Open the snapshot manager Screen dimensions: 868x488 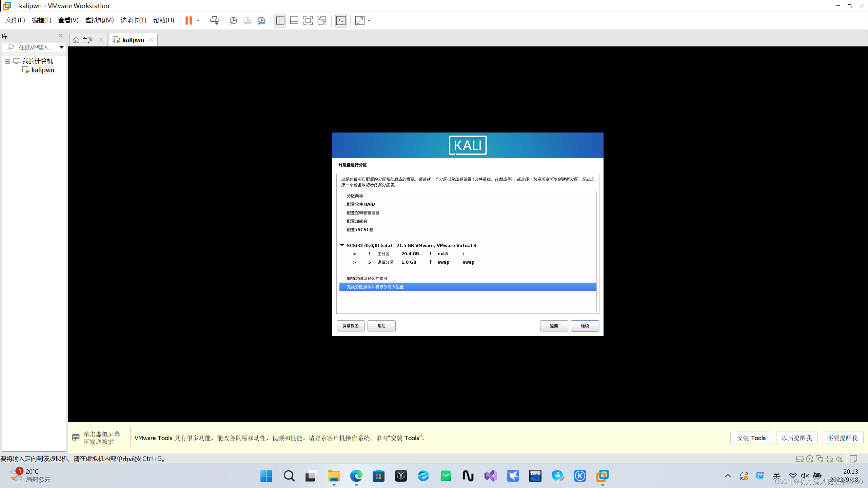pos(261,21)
